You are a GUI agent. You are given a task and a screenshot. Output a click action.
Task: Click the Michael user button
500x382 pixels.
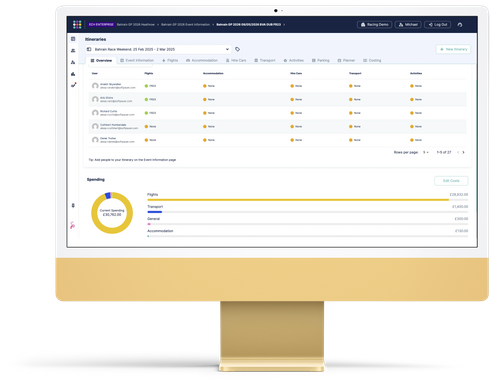pyautogui.click(x=408, y=25)
